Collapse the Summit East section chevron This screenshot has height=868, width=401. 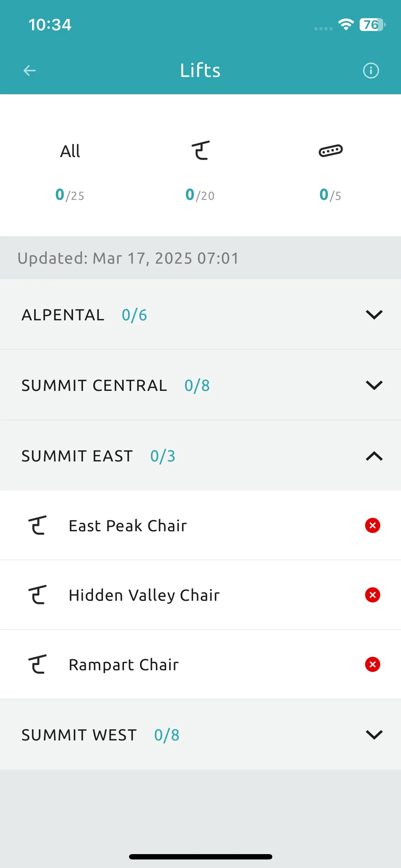point(374,456)
